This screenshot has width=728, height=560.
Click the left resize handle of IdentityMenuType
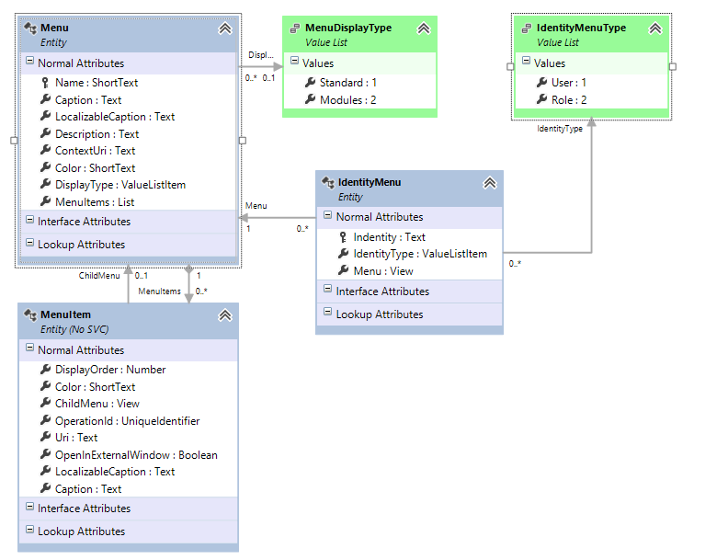[510, 66]
